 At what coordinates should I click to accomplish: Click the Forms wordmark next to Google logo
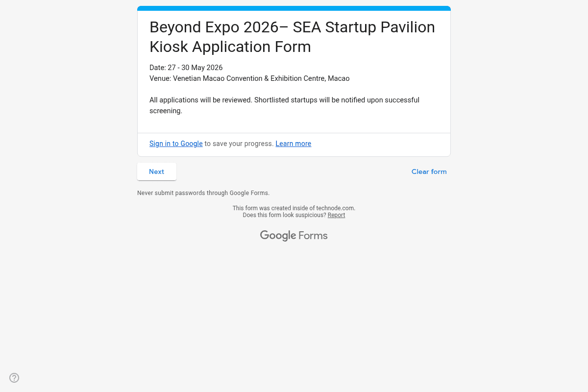coord(313,236)
